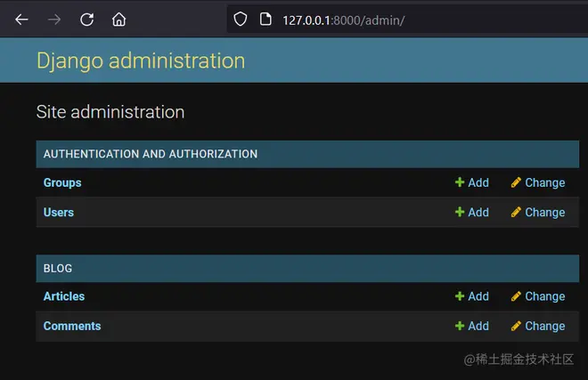Open the Users model list

click(x=59, y=213)
